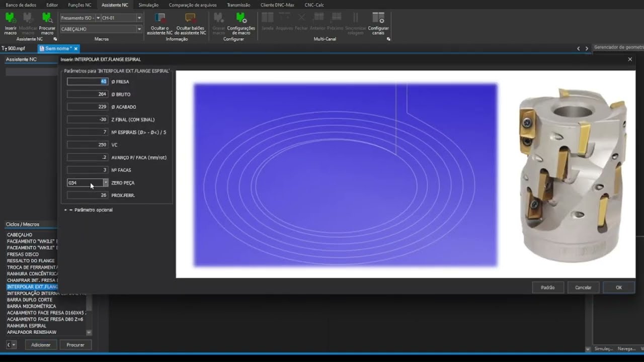Click the Inserir macro icon

[10, 24]
